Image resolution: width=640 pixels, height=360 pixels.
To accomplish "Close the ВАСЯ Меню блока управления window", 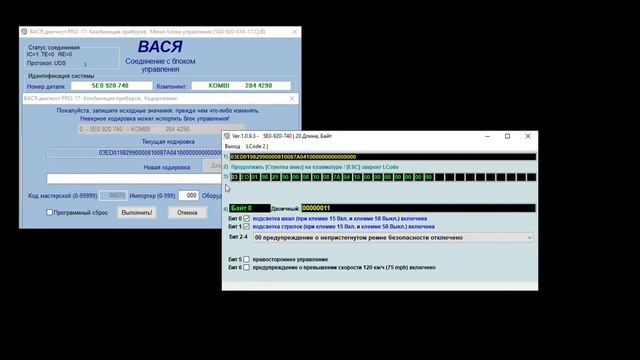I will coord(295,31).
